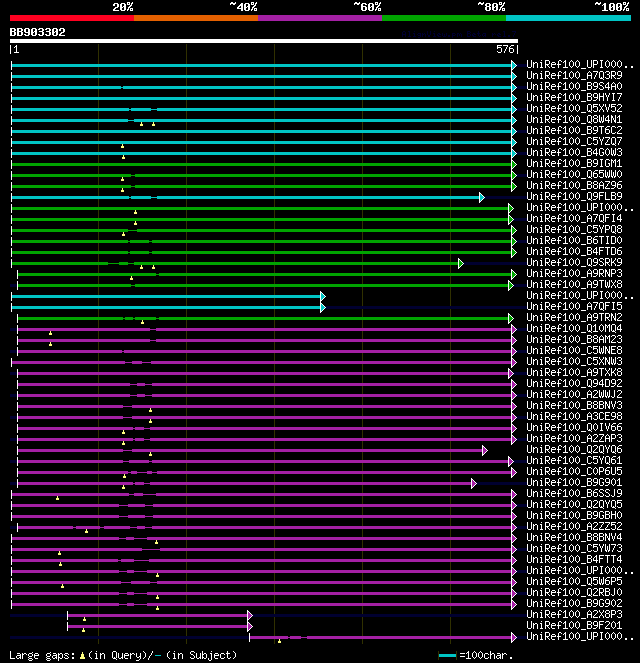Select the UniRef100_B6SSJ9 label
This screenshot has height=663, width=640.
pyautogui.click(x=574, y=493)
